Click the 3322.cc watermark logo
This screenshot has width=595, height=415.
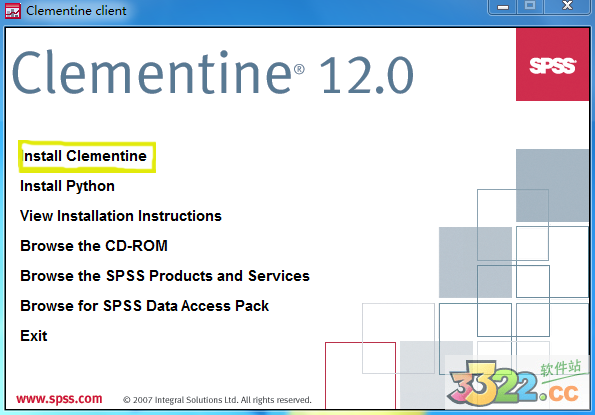518,383
